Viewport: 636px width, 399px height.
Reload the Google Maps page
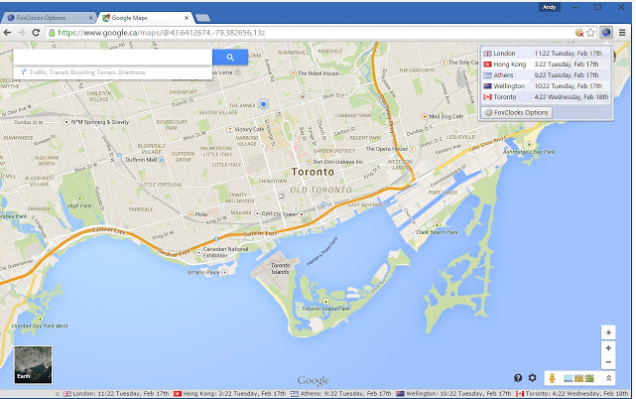click(36, 32)
